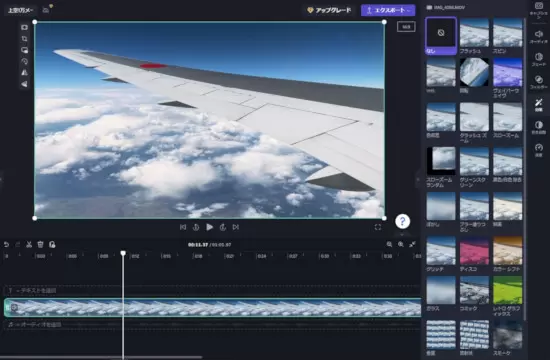Click the flip vertical icon beside preview

(24, 84)
